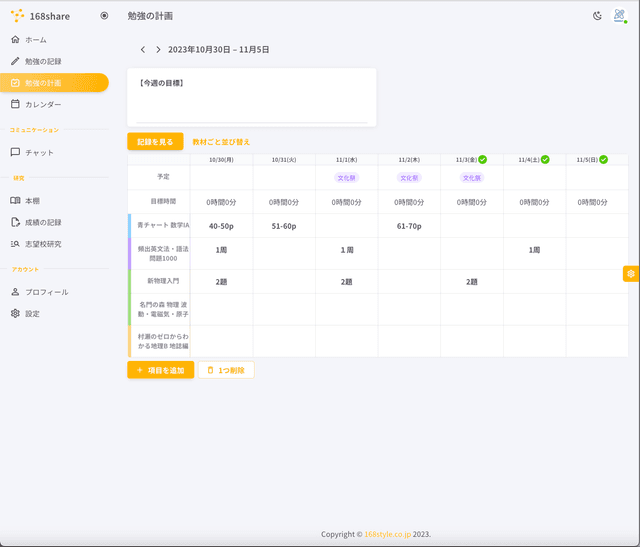Go to previous week with left chevron
This screenshot has width=640, height=547.
coord(143,49)
